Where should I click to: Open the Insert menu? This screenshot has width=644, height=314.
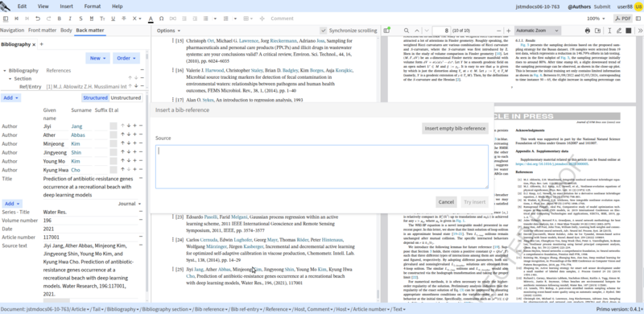click(67, 6)
